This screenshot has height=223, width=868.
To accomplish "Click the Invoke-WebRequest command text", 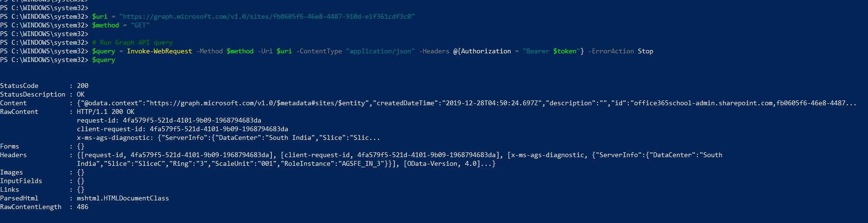I will pos(159,51).
